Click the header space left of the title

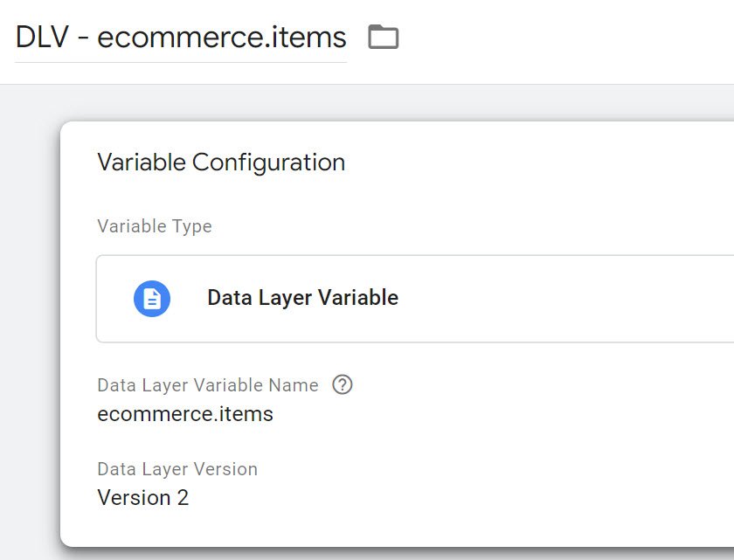(7, 39)
